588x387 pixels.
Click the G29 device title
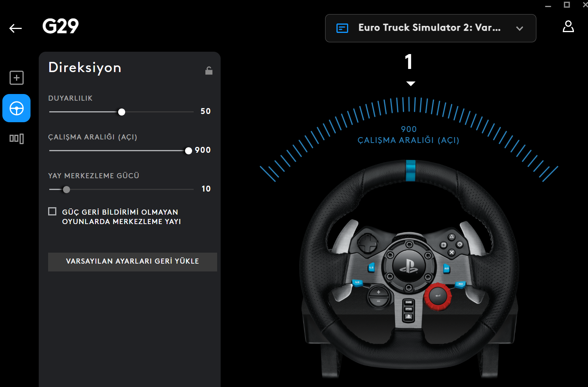61,27
